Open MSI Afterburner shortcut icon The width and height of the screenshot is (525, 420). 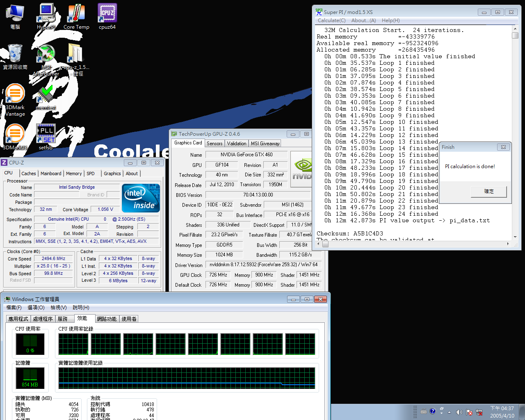click(x=46, y=59)
